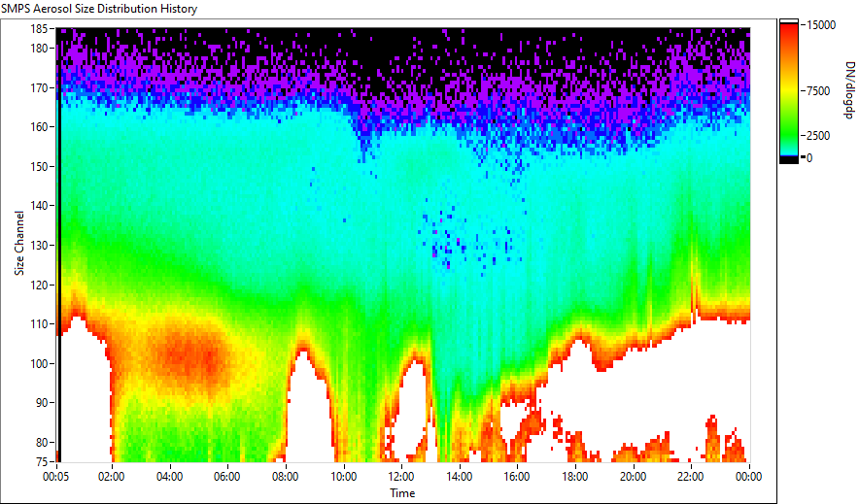This screenshot has height=504, width=859.
Task: Click the 100 size channel tick label
Action: pos(40,364)
